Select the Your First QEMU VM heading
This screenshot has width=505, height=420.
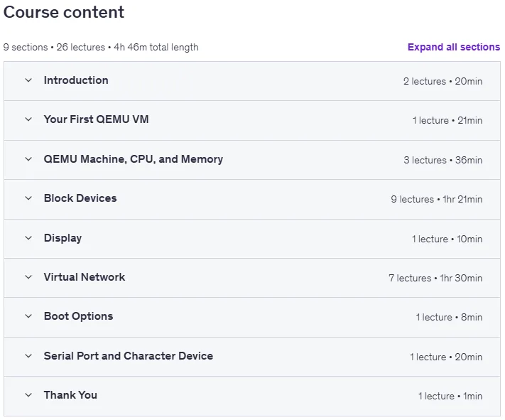coord(97,119)
